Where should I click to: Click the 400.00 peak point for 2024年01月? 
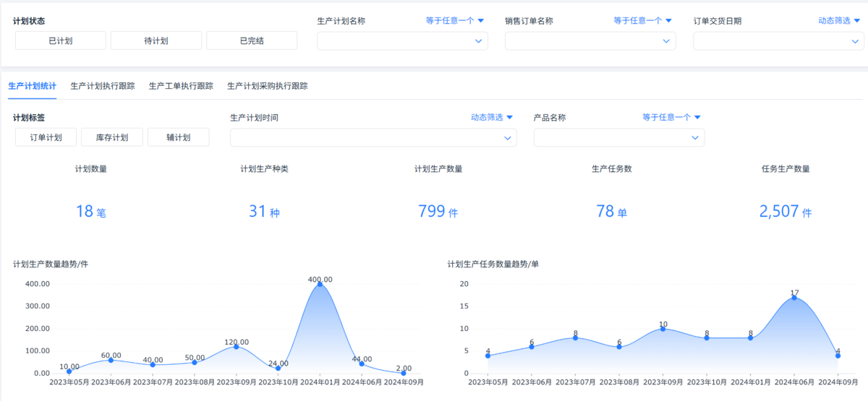click(320, 284)
